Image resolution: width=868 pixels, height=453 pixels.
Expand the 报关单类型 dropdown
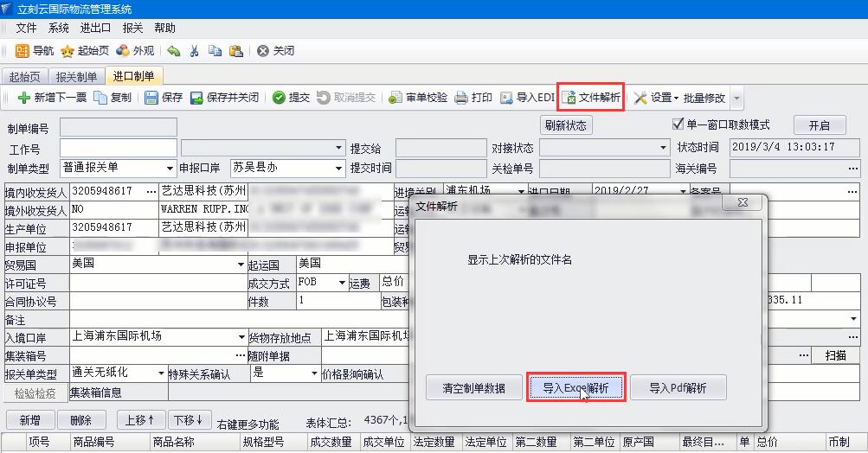tap(161, 373)
